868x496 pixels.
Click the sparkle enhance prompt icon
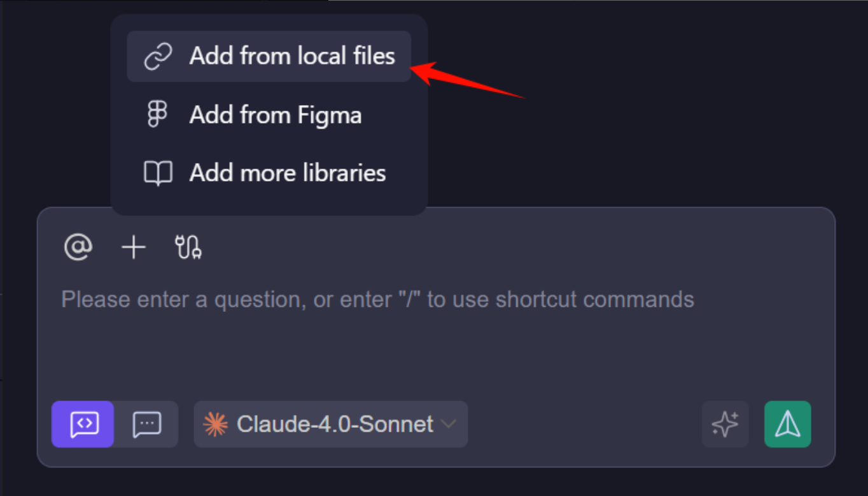point(725,424)
